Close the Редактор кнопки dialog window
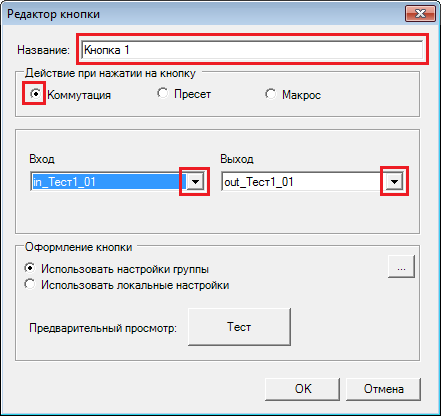This screenshot has width=441, height=416. click(x=420, y=14)
